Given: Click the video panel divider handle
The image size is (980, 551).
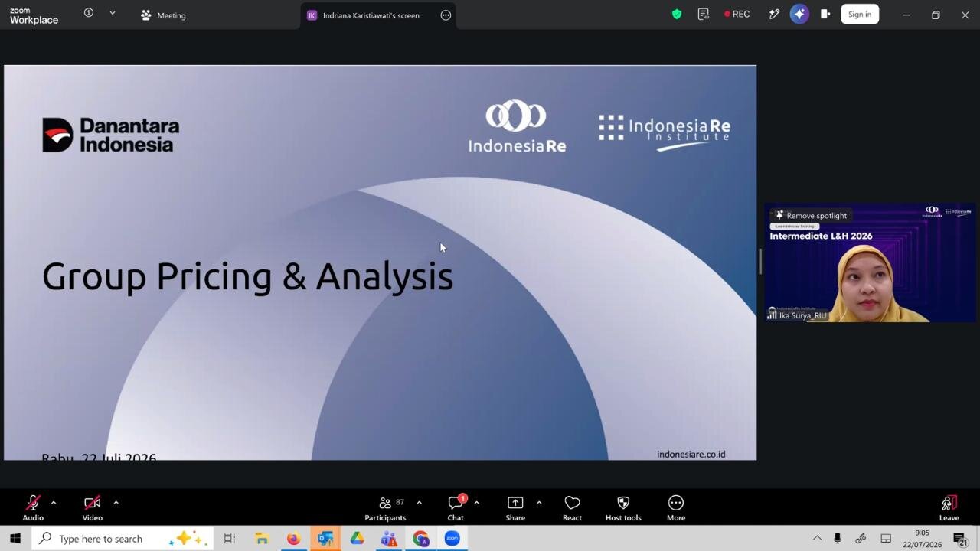Looking at the screenshot, I should point(760,261).
